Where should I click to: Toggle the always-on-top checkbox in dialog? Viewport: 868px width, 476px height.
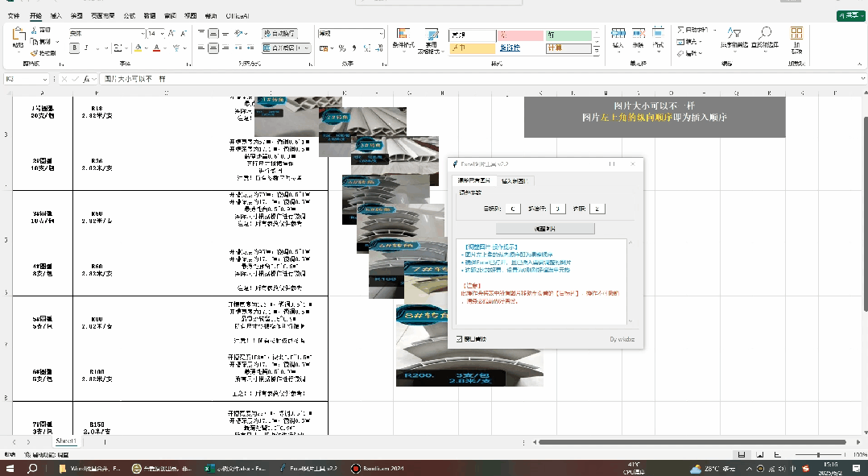pyautogui.click(x=459, y=339)
